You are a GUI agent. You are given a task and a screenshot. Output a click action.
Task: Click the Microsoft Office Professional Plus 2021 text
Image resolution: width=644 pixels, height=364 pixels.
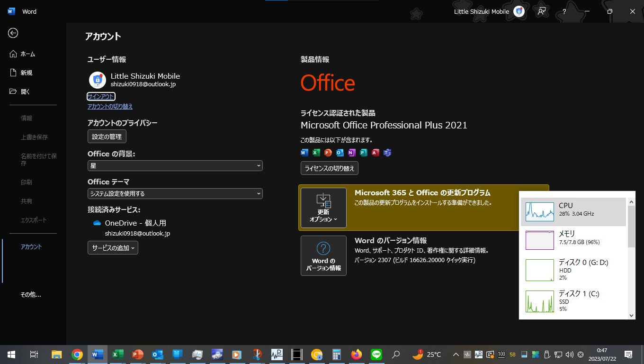pyautogui.click(x=384, y=125)
